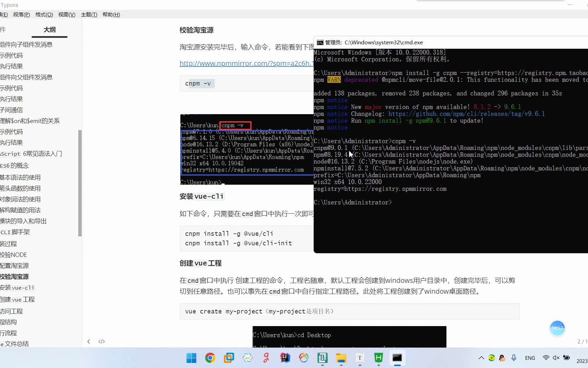Screen dimensions: 588x368
Task: Go to 组件向父组件发消息 outline entry
Action: 26,77
